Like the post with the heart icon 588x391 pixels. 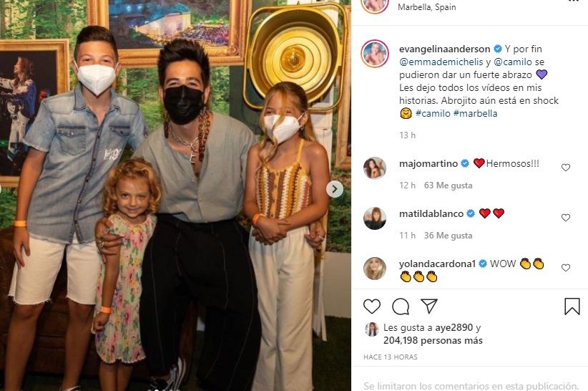click(372, 306)
